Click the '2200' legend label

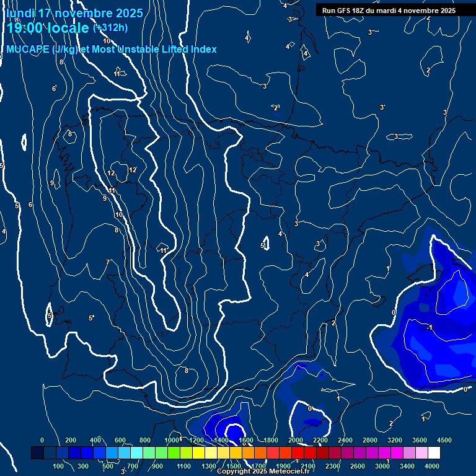pyautogui.click(x=320, y=440)
